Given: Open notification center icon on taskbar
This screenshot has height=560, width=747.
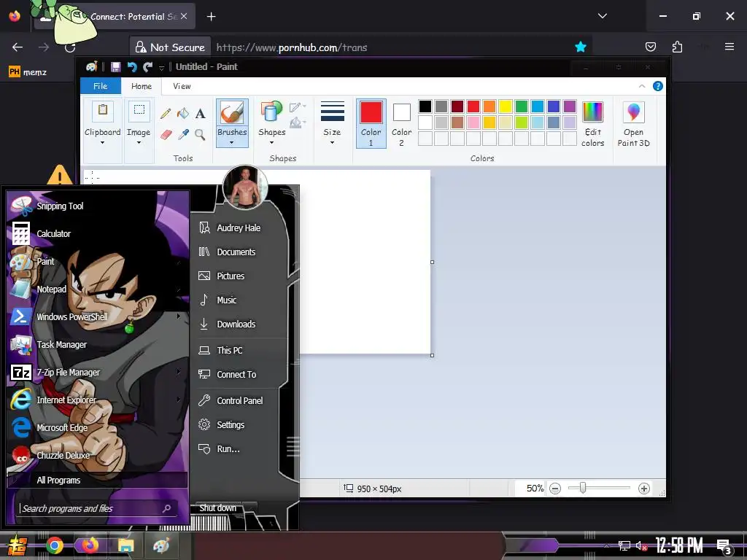Looking at the screenshot, I should [724, 546].
